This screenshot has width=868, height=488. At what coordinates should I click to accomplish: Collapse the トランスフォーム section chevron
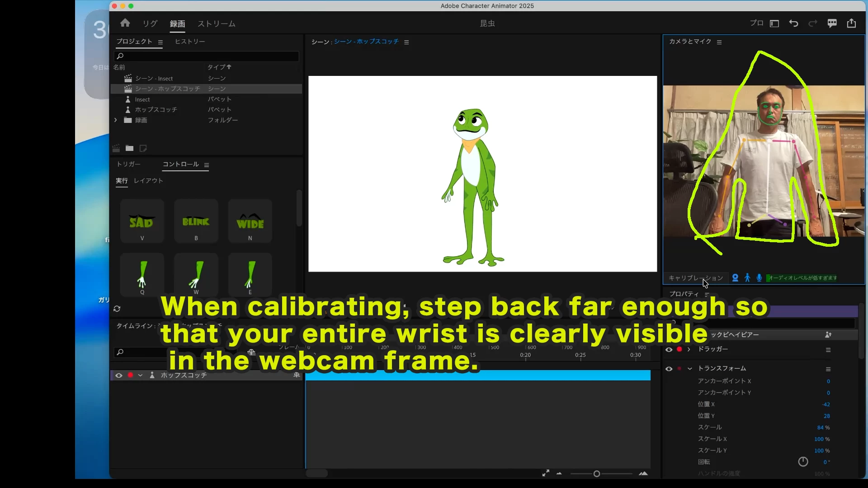click(x=690, y=369)
